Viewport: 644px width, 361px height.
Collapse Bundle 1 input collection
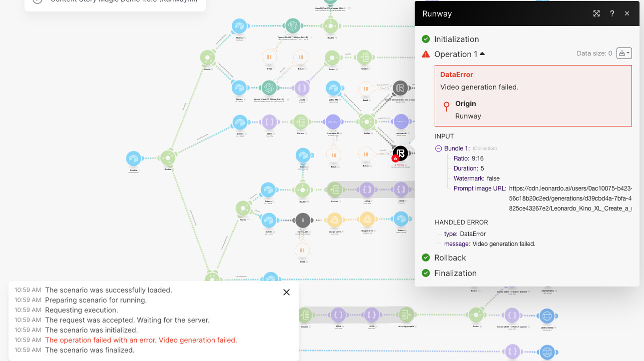[x=439, y=148]
